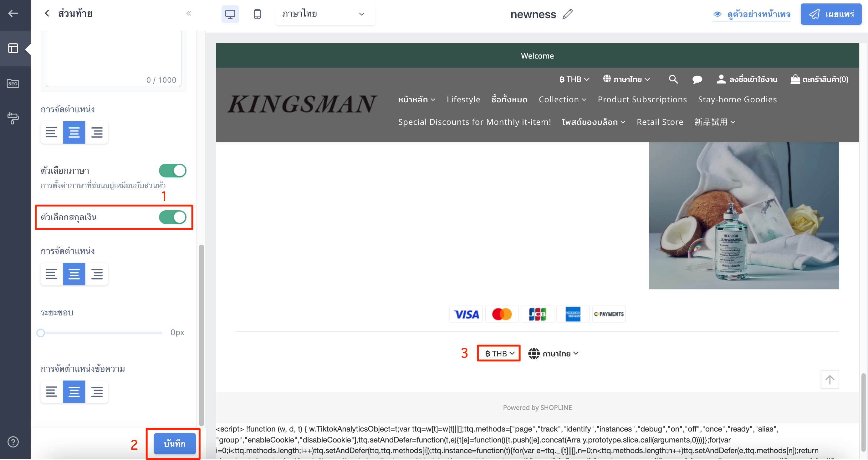The width and height of the screenshot is (868, 460).
Task: Align the first การจัดตำแหน่ง setting to the center
Action: [74, 132]
